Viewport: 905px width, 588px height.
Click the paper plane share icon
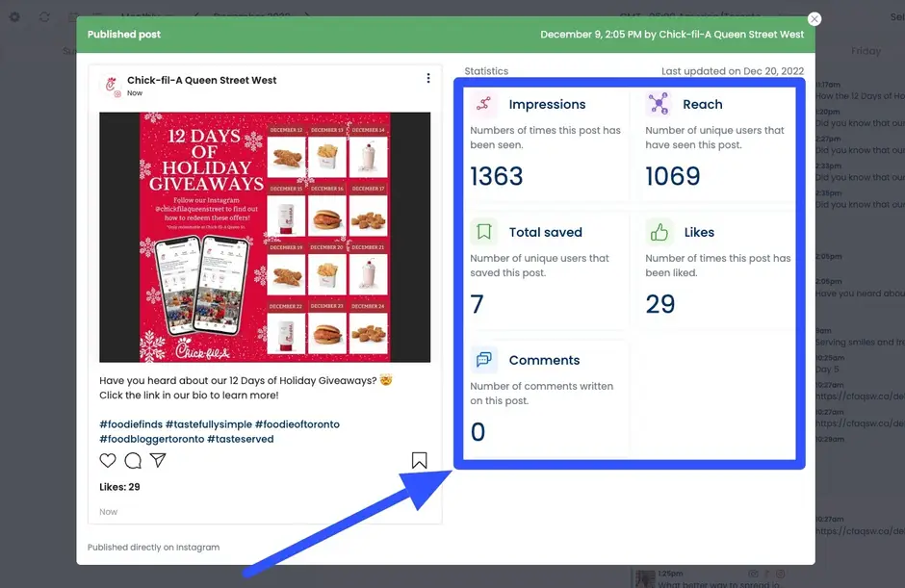pyautogui.click(x=158, y=460)
